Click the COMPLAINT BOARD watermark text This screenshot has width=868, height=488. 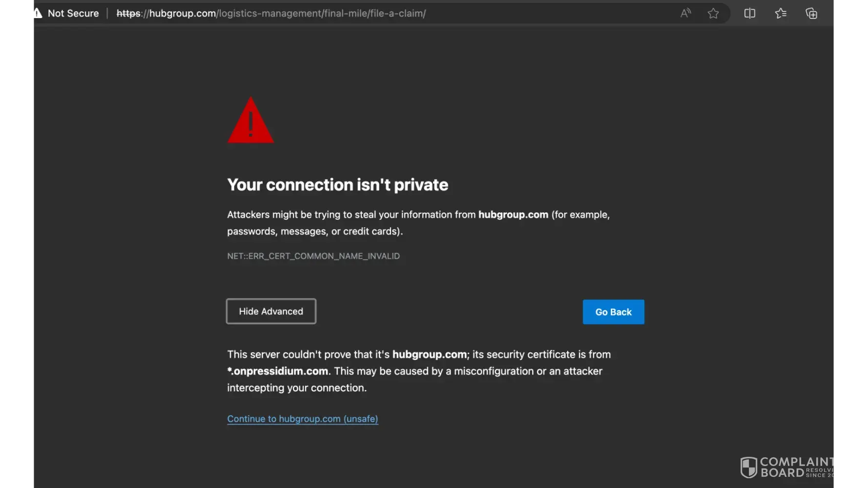pos(797,467)
